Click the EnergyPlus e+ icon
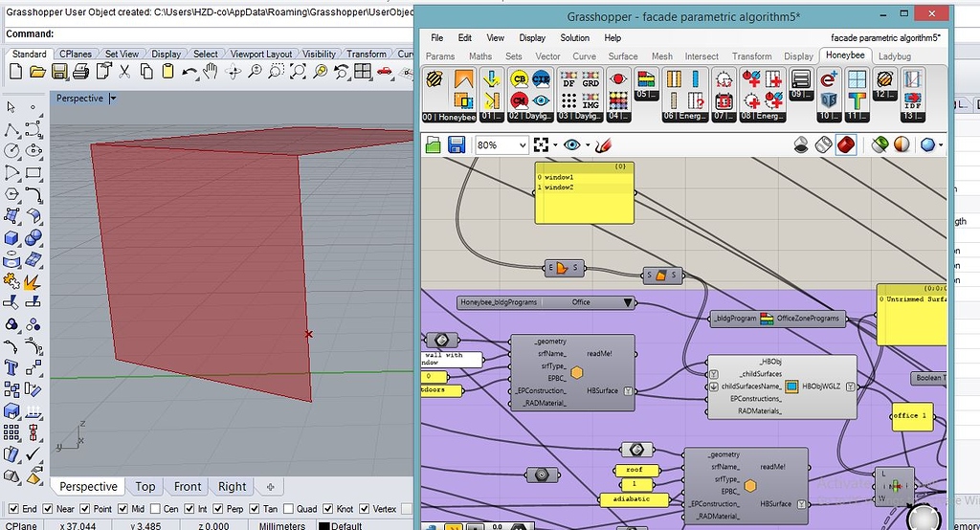The height and width of the screenshot is (530, 980). click(828, 79)
